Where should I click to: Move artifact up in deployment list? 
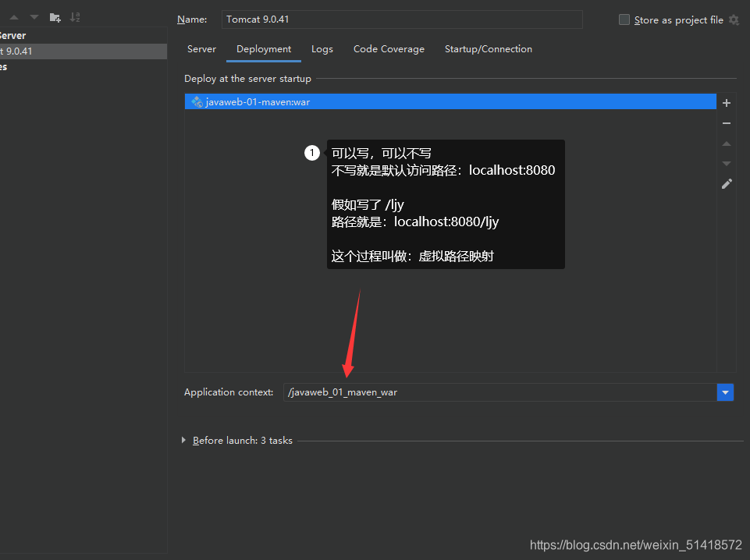point(726,144)
